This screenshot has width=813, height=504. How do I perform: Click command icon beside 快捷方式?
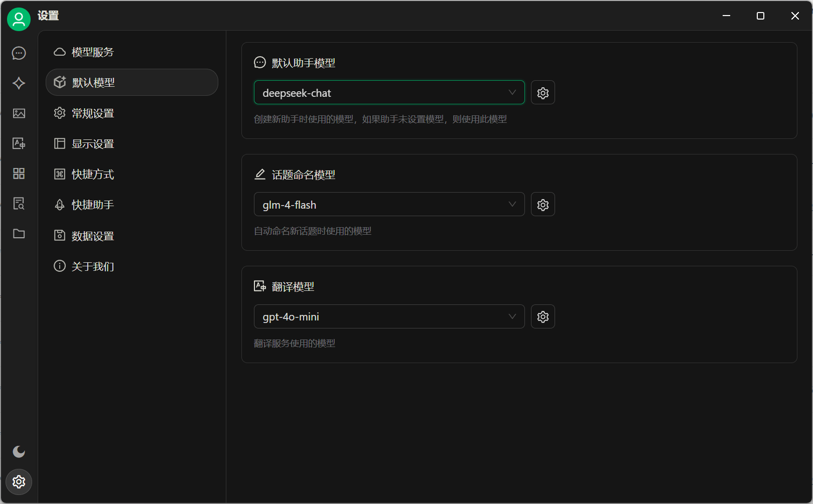coord(60,174)
